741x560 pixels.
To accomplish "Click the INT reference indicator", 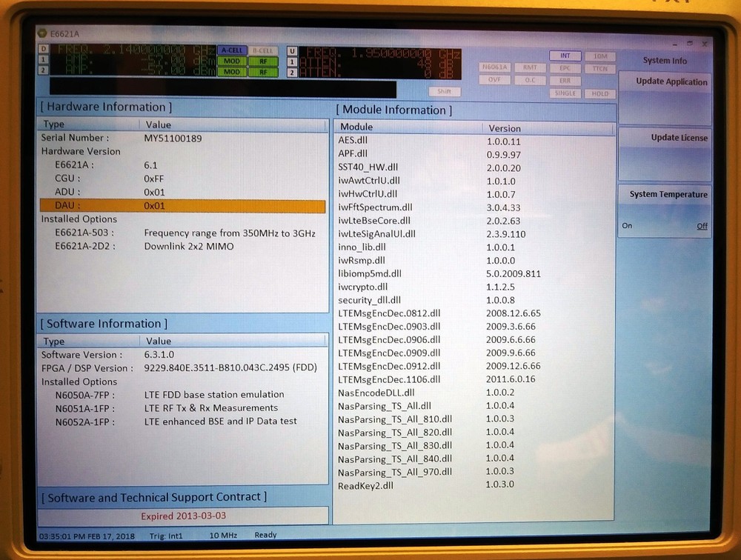I will pos(565,56).
